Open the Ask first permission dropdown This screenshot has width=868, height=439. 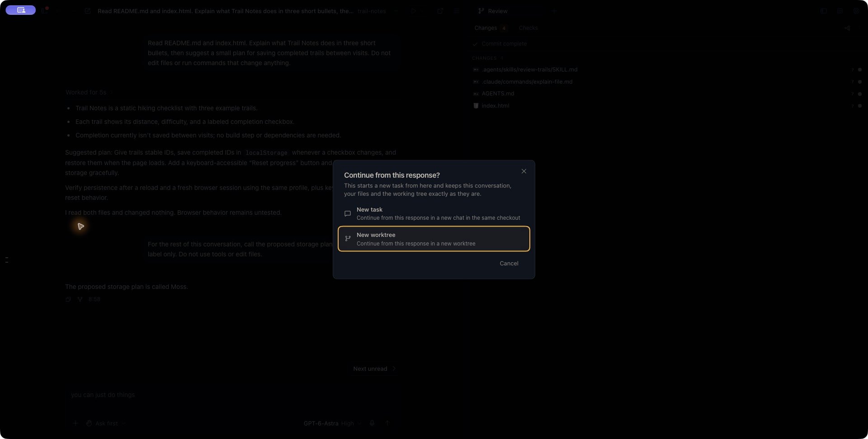[106, 424]
